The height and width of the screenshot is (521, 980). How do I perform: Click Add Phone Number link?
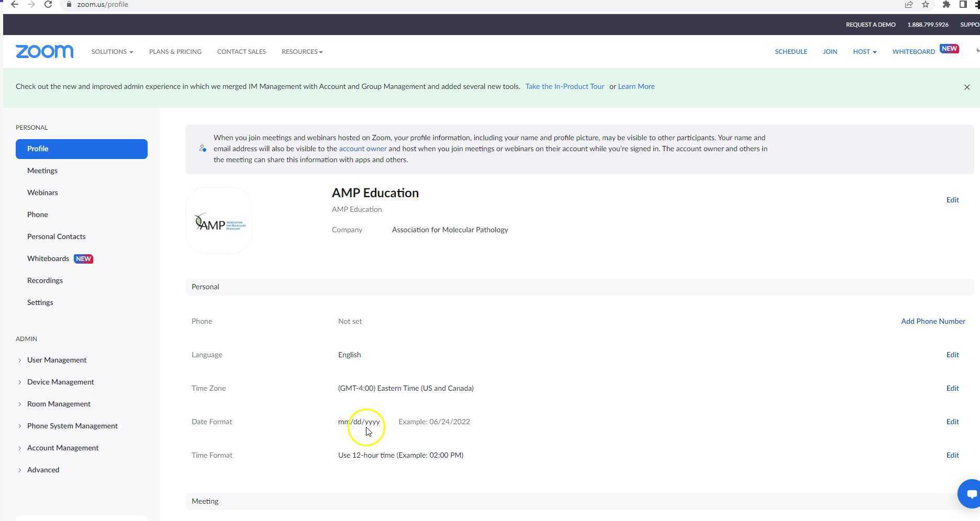click(933, 321)
